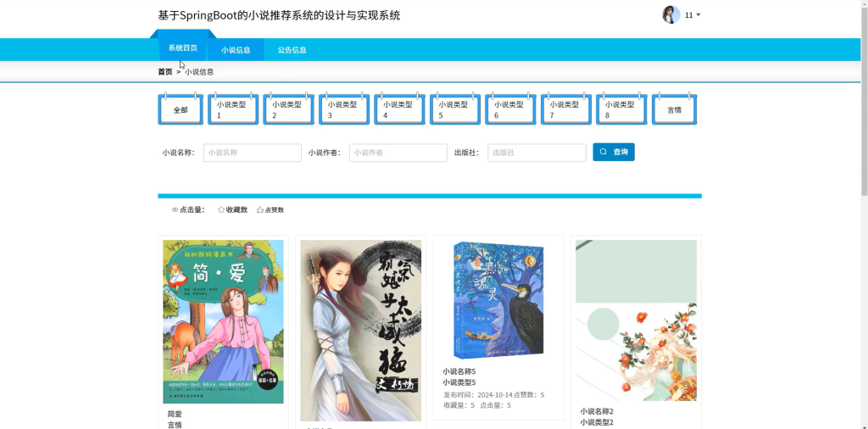Filter by 小说类型 8 card
The height and width of the screenshot is (429, 868).
point(621,109)
